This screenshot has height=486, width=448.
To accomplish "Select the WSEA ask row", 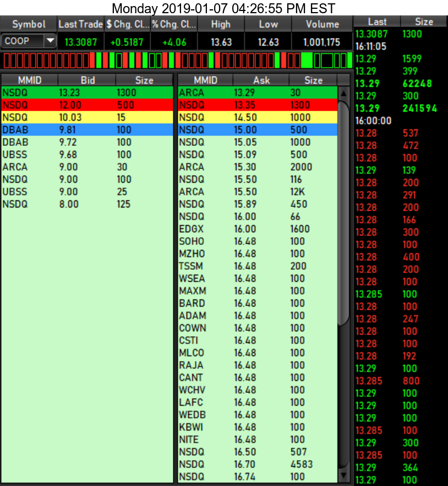I will [258, 279].
